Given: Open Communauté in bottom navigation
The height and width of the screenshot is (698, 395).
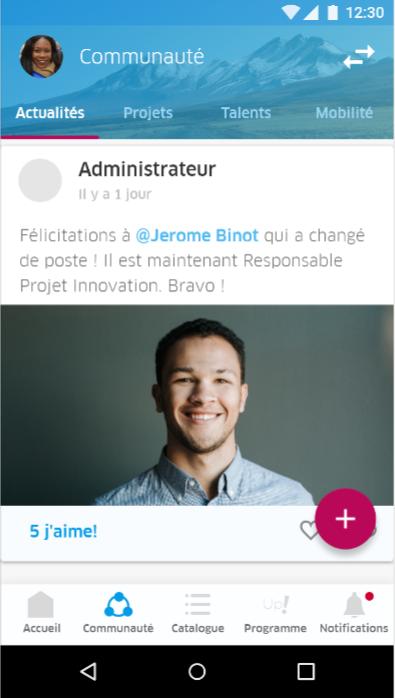Looking at the screenshot, I should (118, 612).
